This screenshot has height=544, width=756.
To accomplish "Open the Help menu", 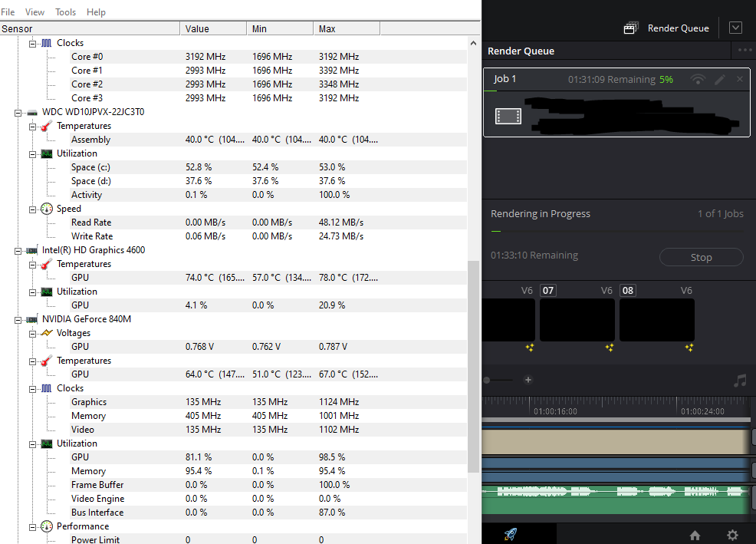I will 96,12.
